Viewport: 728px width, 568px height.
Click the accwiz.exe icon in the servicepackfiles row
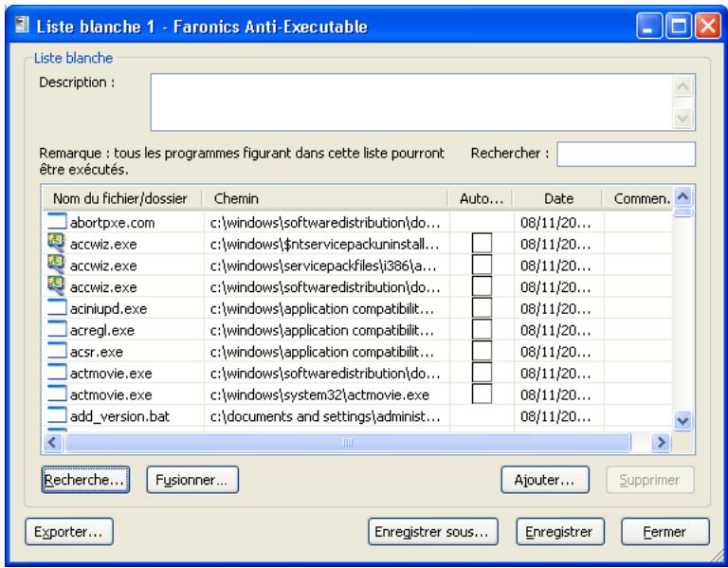(57, 265)
